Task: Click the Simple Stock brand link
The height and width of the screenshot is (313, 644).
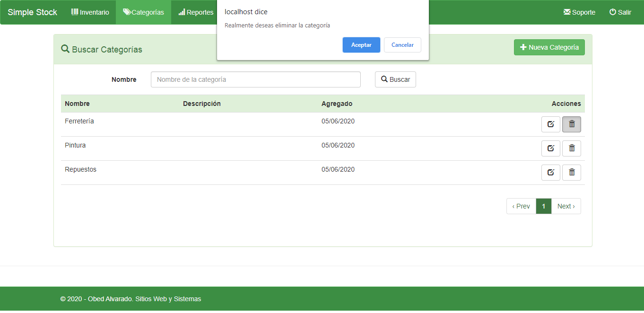Action: point(33,12)
